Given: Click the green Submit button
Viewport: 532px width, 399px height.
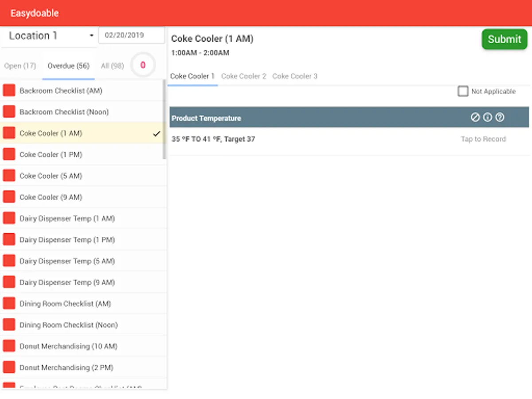Looking at the screenshot, I should click(505, 39).
